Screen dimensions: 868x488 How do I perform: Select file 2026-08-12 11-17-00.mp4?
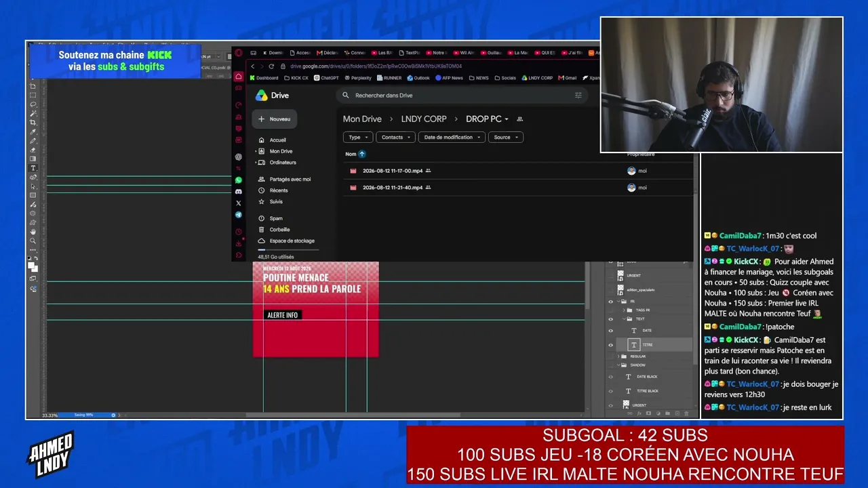[519, 171]
